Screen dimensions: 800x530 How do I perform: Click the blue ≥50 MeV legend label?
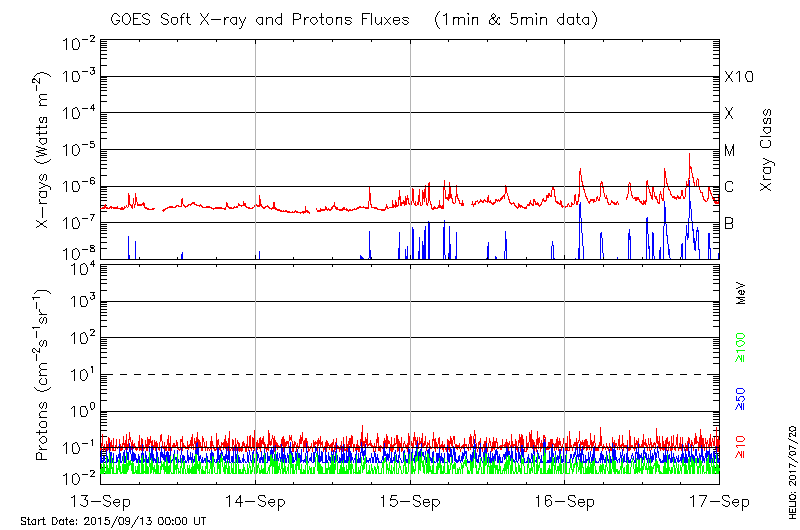(x=741, y=396)
